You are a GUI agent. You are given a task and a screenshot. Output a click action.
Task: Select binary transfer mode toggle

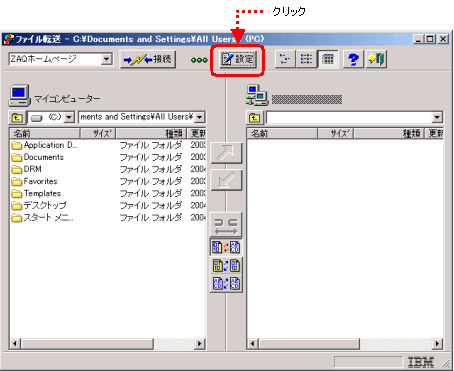point(226,266)
